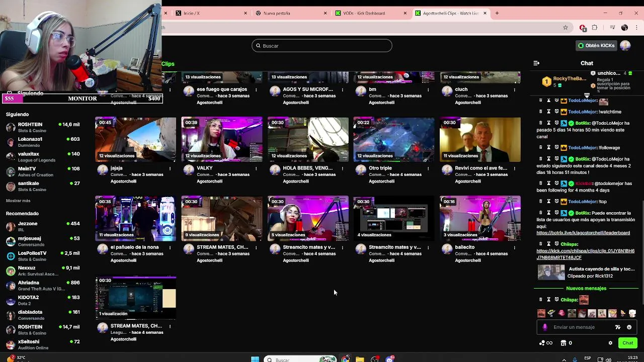Open the botrix leaderboard link in chat

(583, 233)
